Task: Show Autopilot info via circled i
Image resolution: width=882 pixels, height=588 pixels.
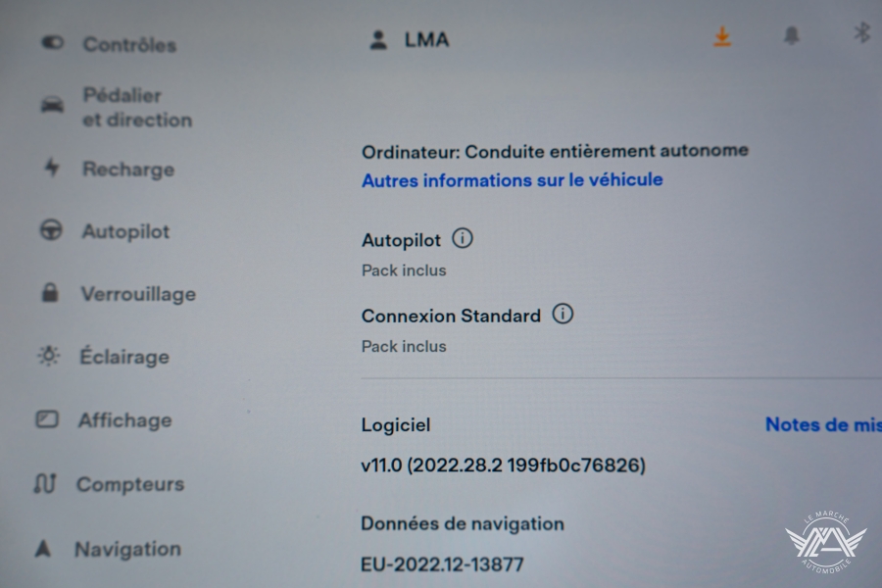Action: pyautogui.click(x=463, y=238)
